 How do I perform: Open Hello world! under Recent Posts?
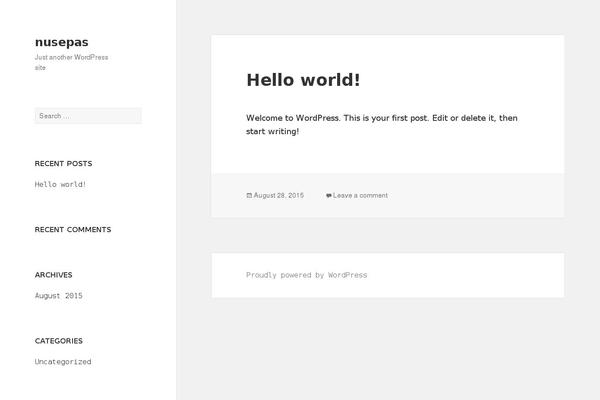coord(60,184)
